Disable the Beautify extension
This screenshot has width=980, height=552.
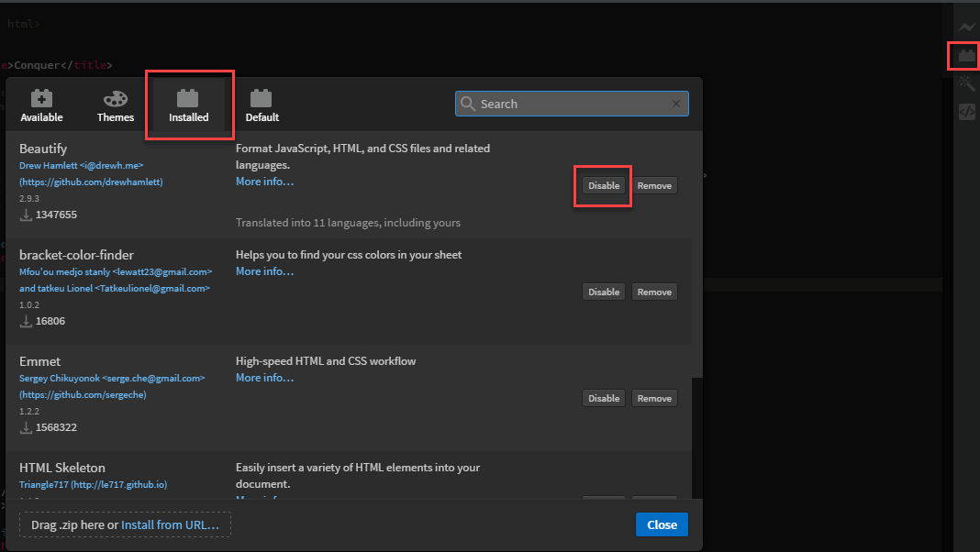point(604,185)
